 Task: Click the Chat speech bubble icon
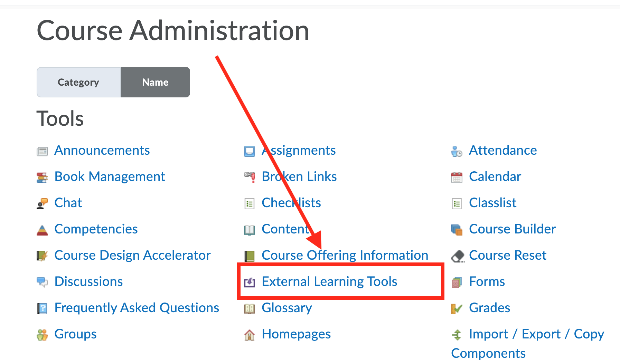click(x=42, y=203)
